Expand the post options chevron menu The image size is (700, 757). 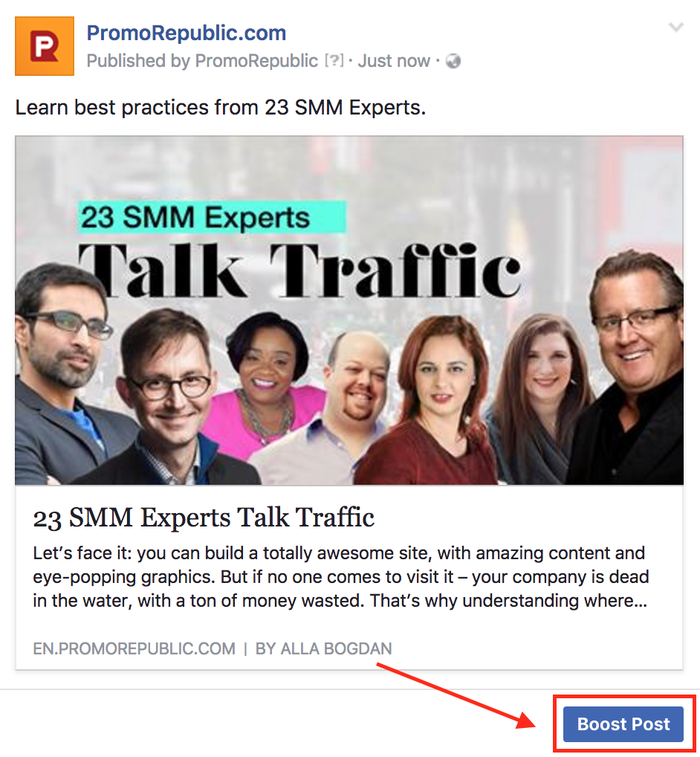[x=676, y=27]
